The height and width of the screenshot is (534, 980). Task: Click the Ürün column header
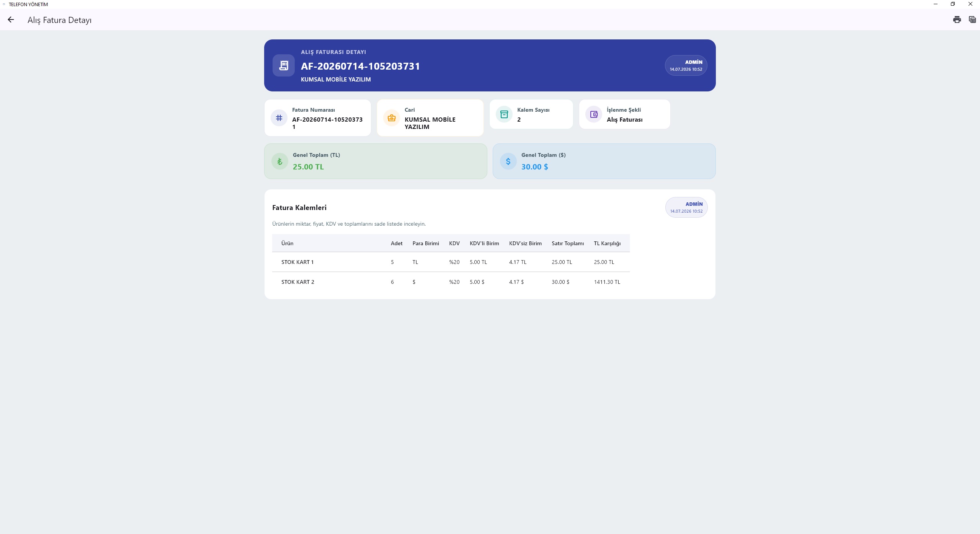287,243
